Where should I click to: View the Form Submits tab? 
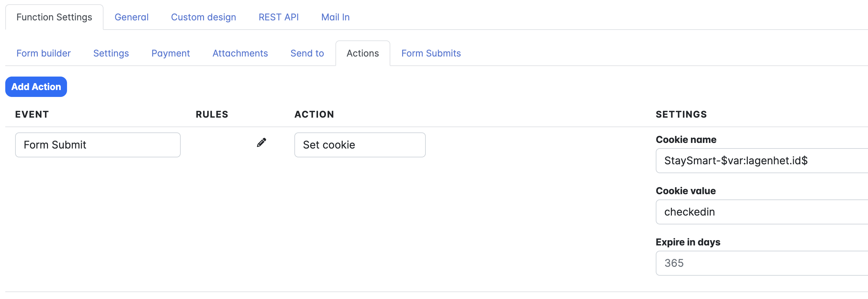coord(431,53)
